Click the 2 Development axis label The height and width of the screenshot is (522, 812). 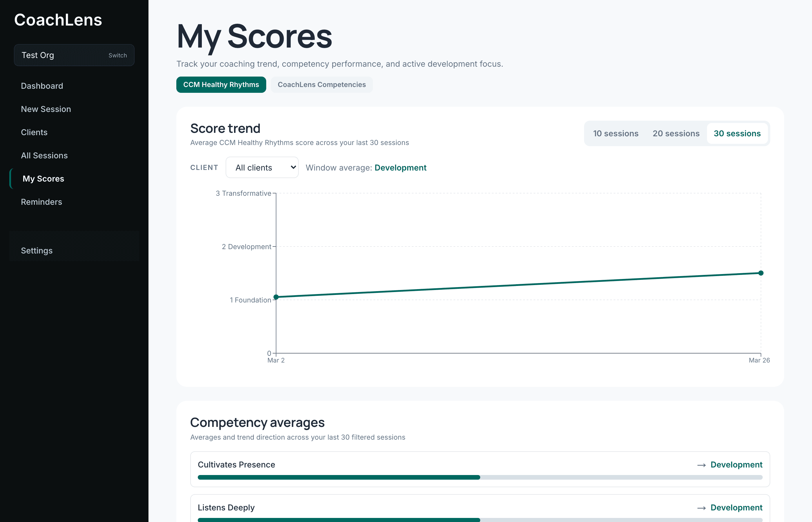[246, 247]
